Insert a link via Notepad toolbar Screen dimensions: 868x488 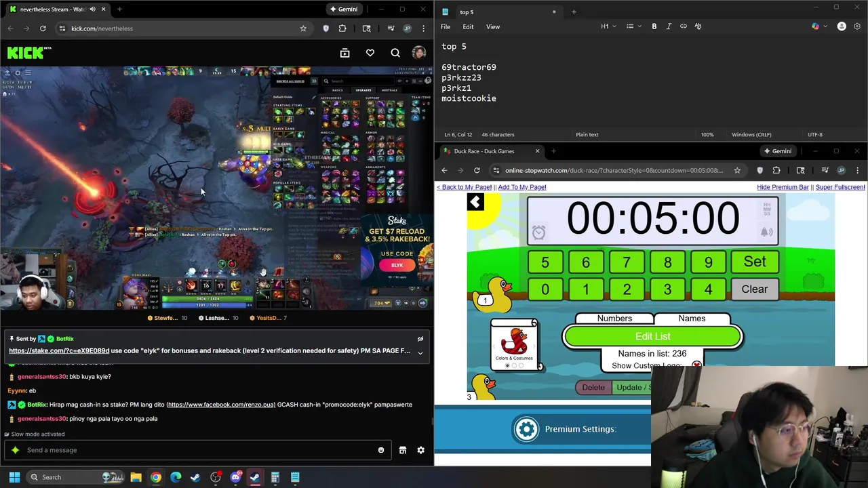pyautogui.click(x=684, y=26)
